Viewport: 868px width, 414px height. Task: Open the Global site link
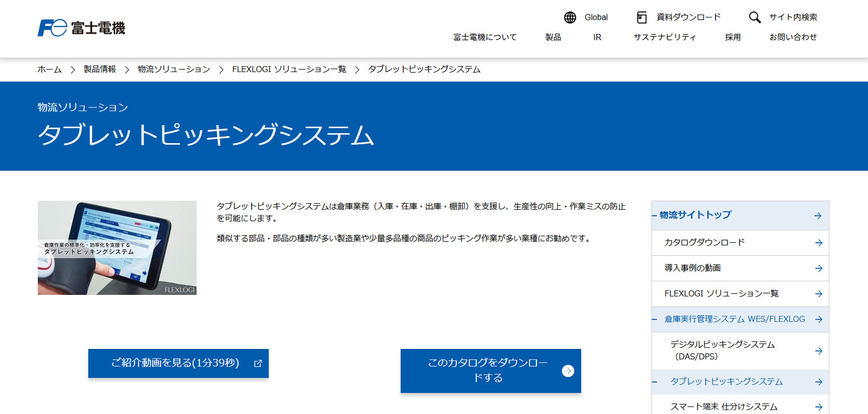(x=596, y=17)
